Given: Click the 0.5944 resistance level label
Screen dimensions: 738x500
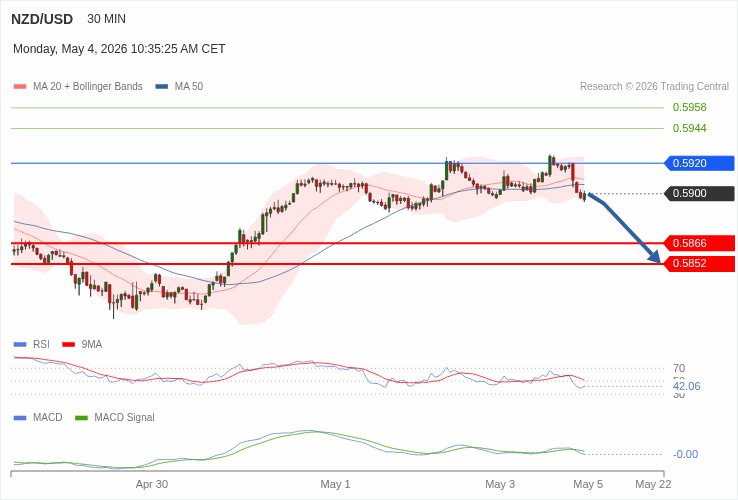Looking at the screenshot, I should (x=690, y=128).
